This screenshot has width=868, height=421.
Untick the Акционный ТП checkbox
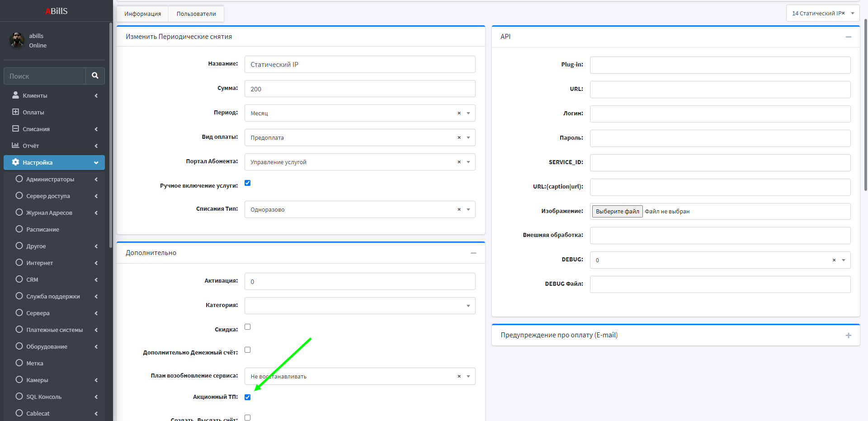(247, 397)
